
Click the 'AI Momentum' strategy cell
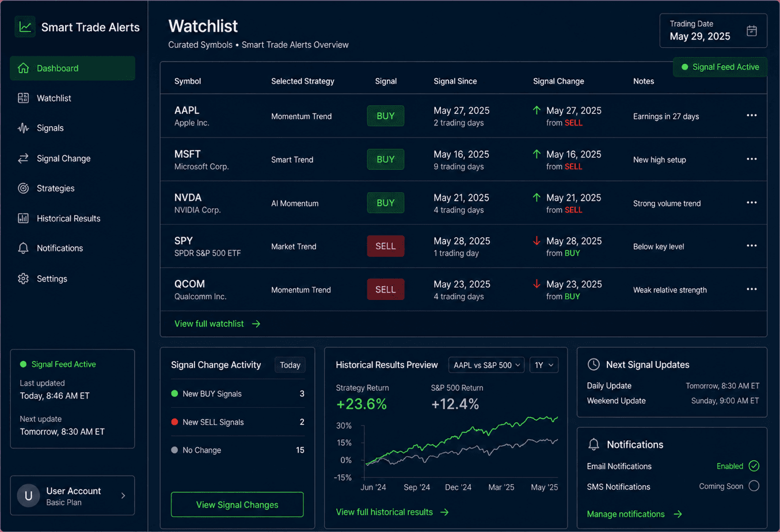(295, 203)
